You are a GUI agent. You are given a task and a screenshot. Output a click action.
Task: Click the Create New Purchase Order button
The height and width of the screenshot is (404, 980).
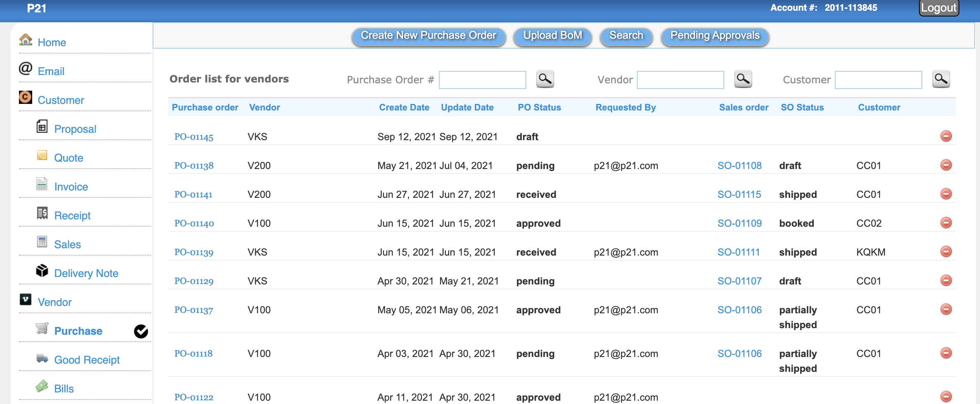coord(429,36)
